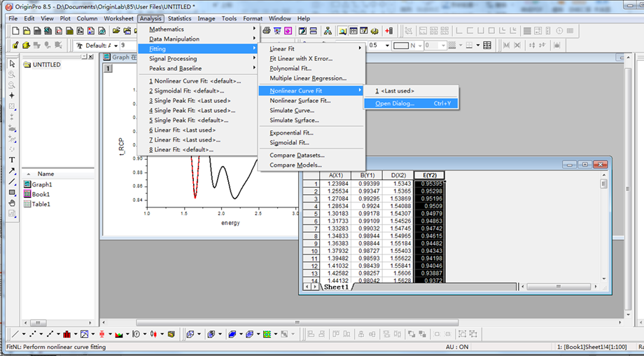The image size is (644, 356).
Task: Click the Box chart plot icon
Action: click(101, 334)
